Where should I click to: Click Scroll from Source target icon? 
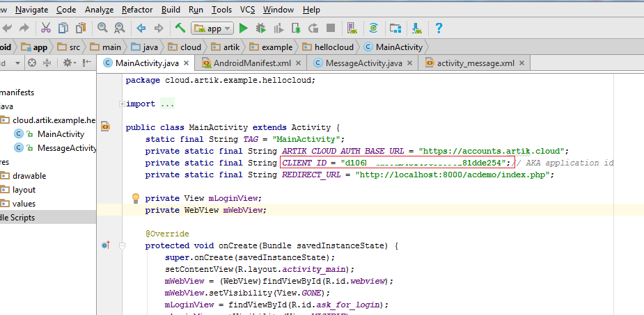tap(33, 63)
